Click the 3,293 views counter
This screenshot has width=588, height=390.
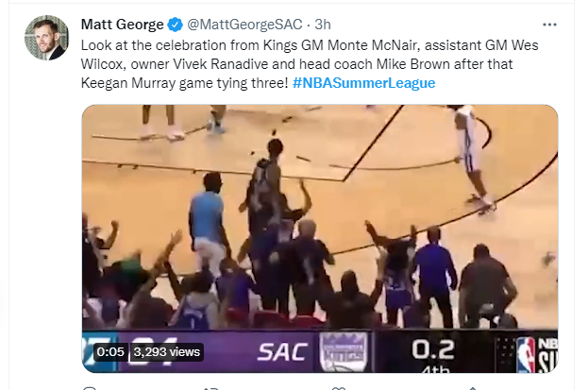point(166,351)
